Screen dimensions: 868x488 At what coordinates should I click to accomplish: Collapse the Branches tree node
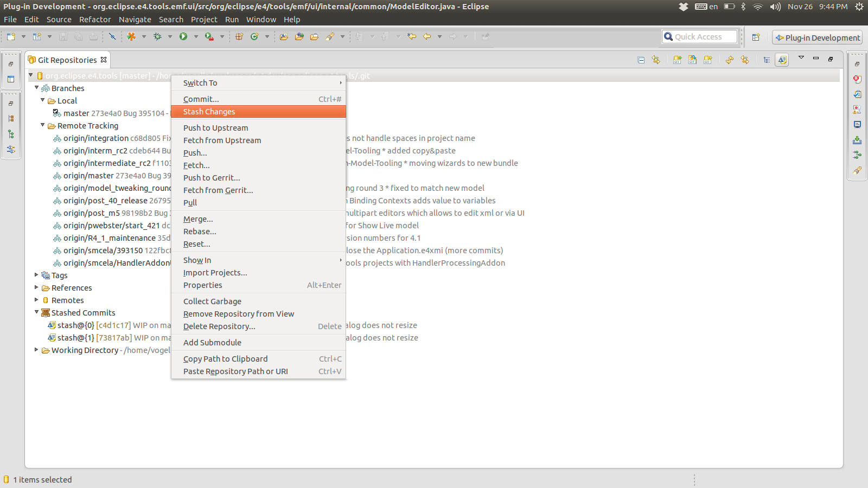(x=37, y=87)
